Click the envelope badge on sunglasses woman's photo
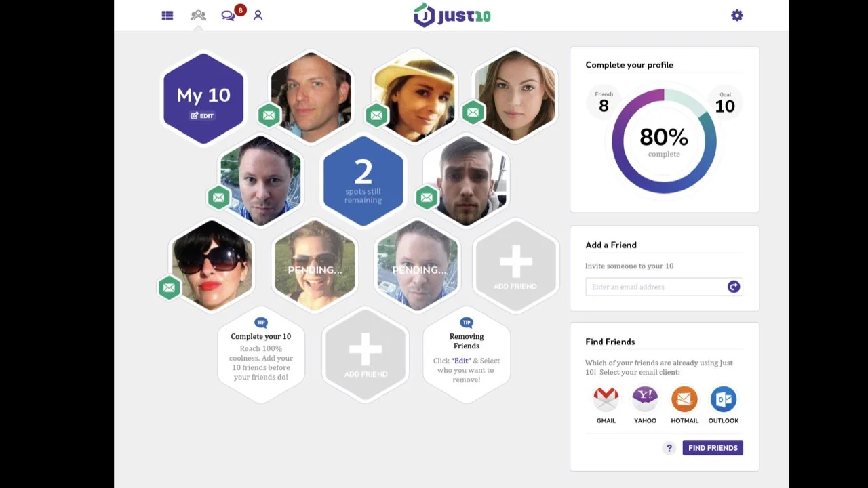The height and width of the screenshot is (488, 868). tap(170, 287)
